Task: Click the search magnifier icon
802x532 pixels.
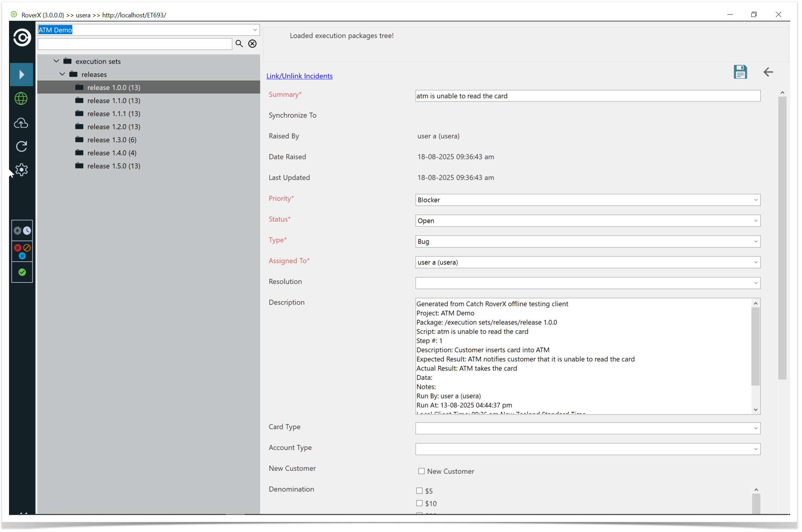Action: pos(239,44)
